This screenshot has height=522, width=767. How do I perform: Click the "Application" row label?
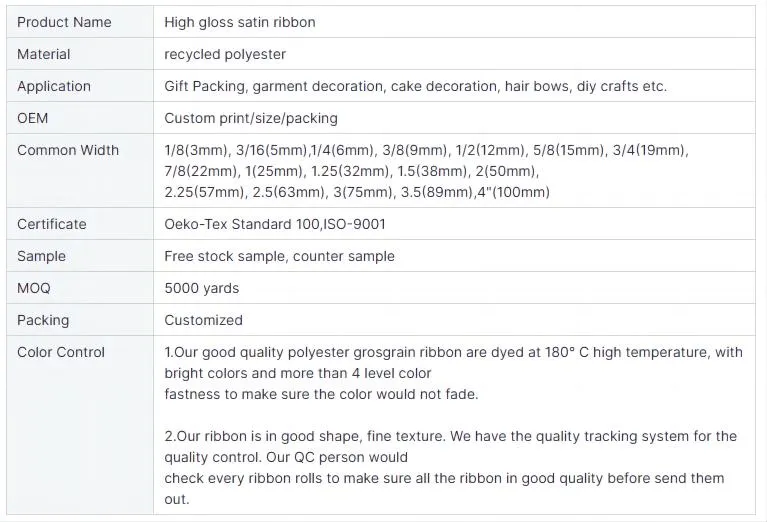coord(54,86)
